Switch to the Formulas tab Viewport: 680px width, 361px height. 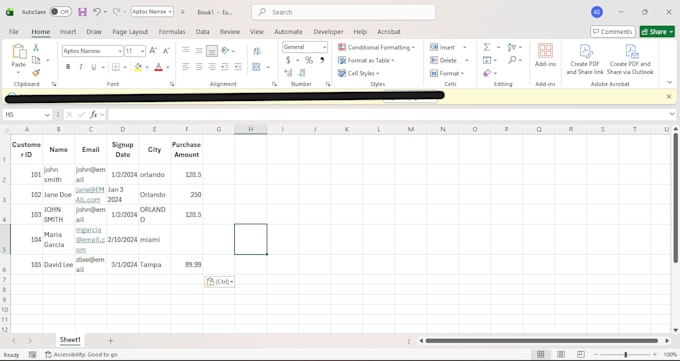[x=172, y=32]
